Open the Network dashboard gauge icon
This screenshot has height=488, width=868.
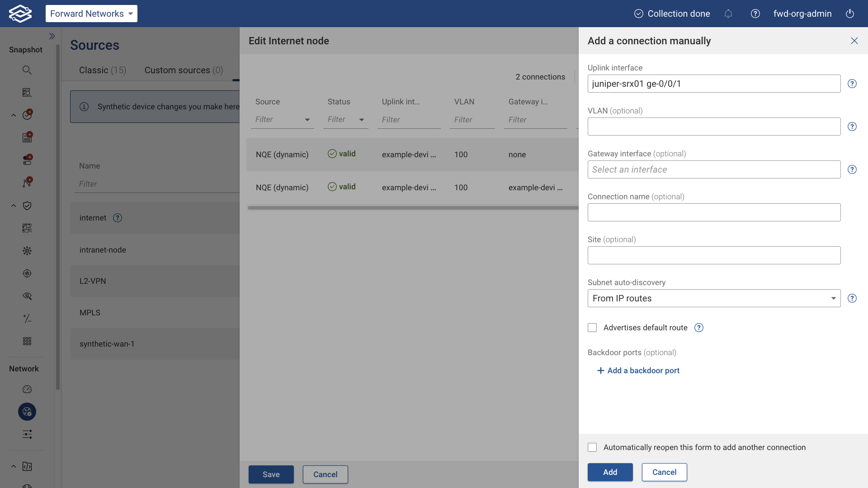click(27, 389)
